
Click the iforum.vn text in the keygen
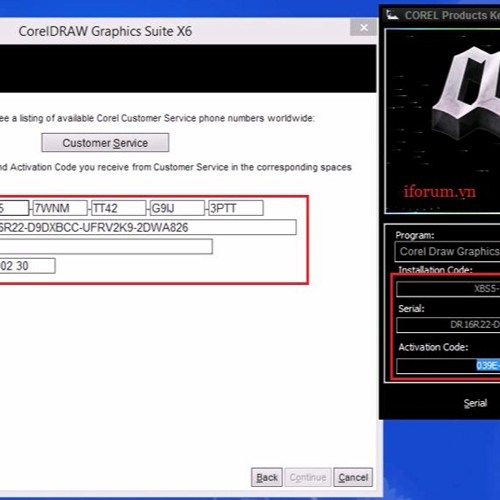tap(439, 191)
